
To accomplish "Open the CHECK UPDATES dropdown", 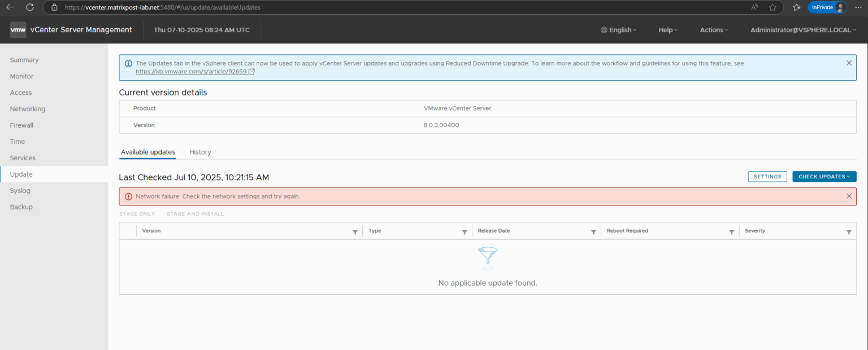I will 824,176.
